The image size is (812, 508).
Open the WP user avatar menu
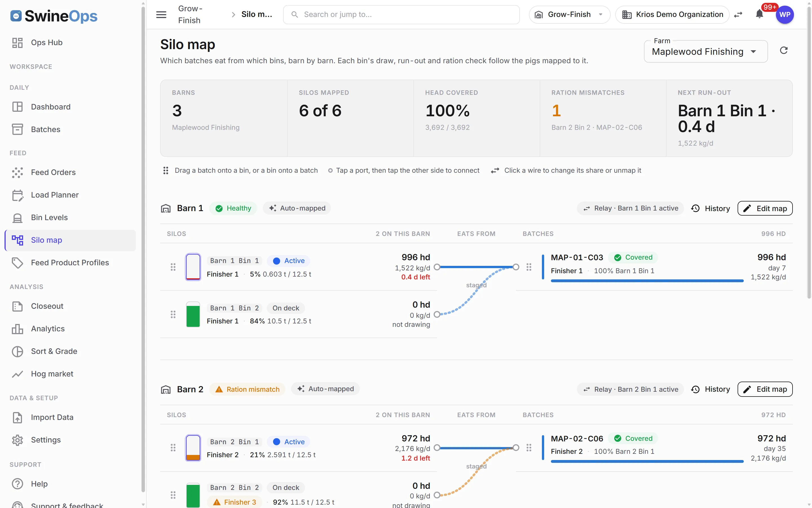pyautogui.click(x=784, y=14)
